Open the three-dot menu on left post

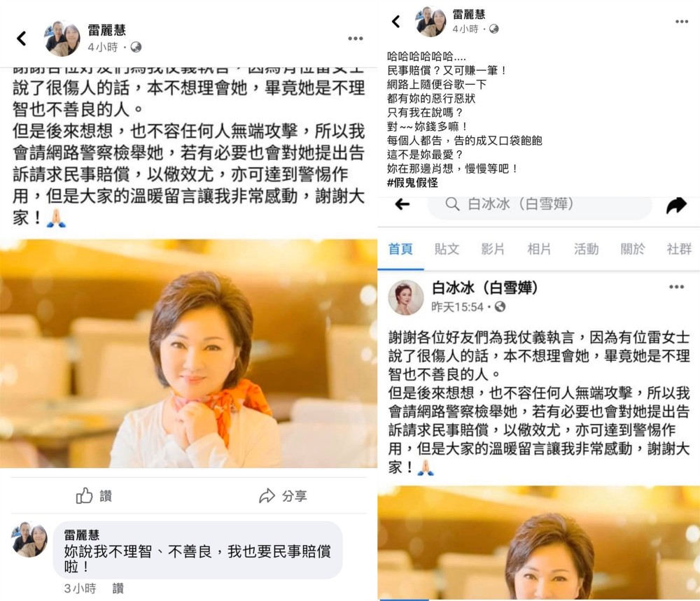[x=356, y=38]
